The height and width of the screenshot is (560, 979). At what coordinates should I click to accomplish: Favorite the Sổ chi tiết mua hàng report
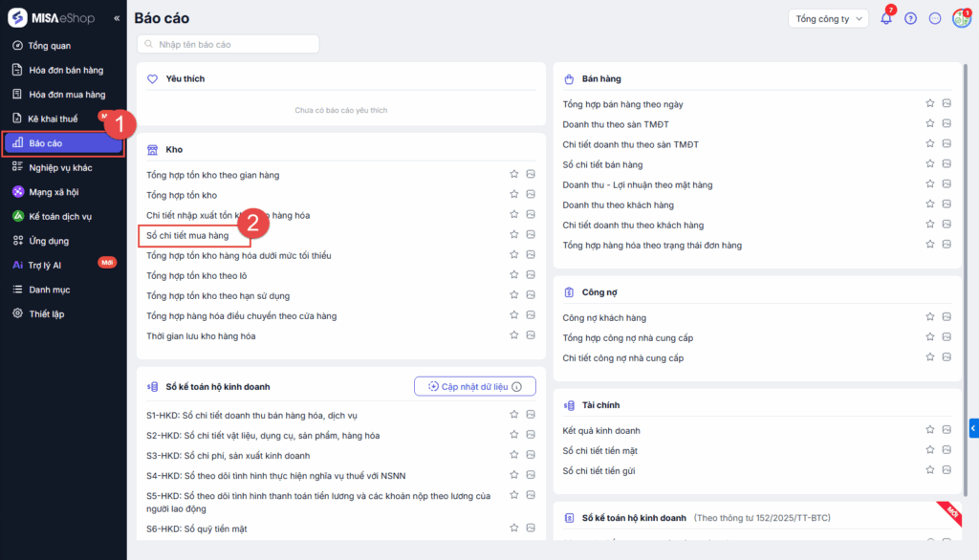[x=513, y=235]
